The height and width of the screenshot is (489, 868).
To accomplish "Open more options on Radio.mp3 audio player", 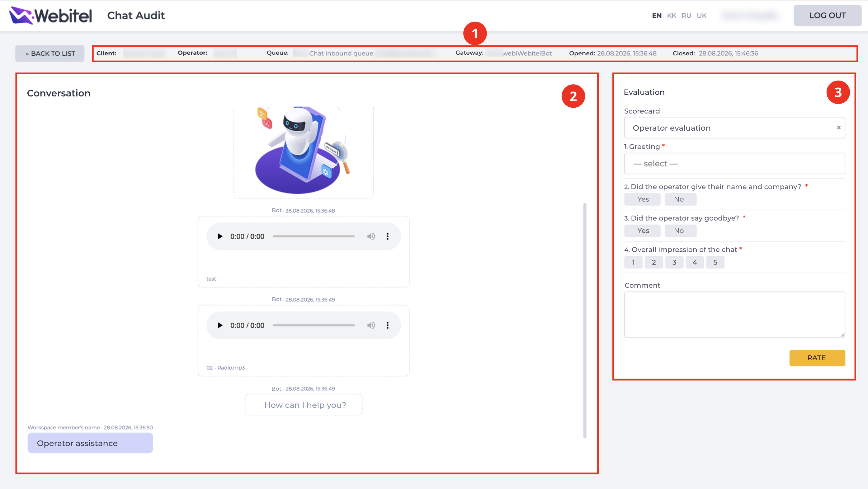I will [x=388, y=325].
